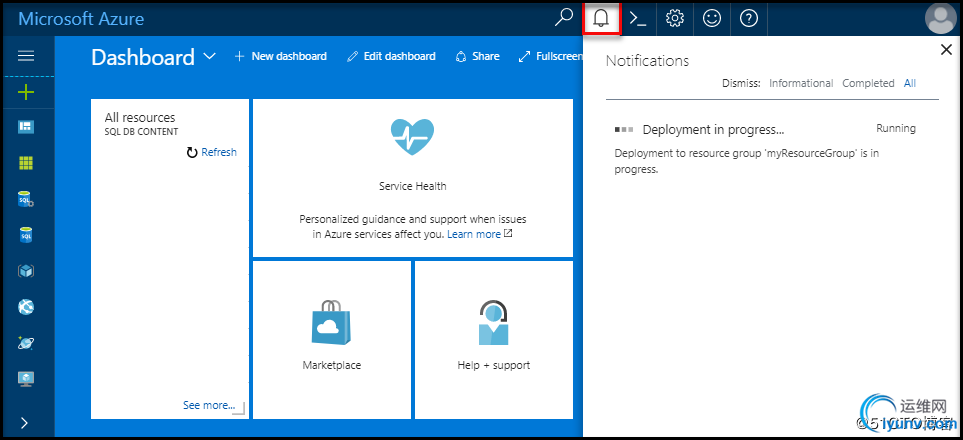Click the deployment progress indicator dots
Screen dimensions: 963x440
tap(623, 130)
